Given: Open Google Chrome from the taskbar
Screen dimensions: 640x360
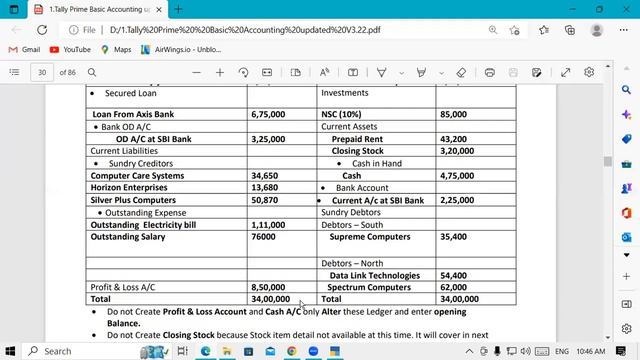Looking at the screenshot, I should coord(291,351).
